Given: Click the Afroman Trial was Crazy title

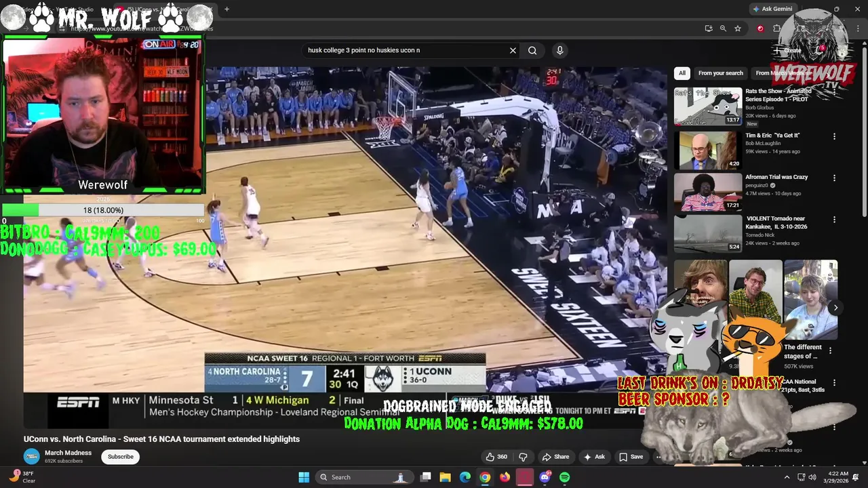Looking at the screenshot, I should coord(776,177).
